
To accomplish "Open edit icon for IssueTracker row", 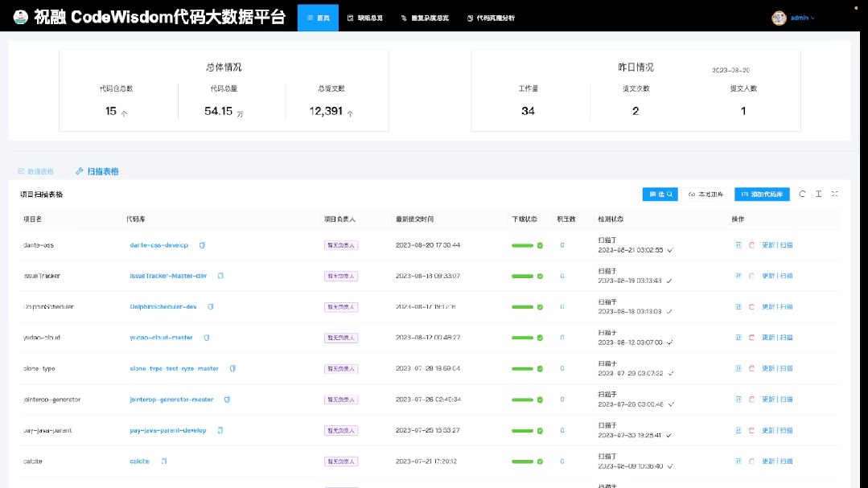I will point(738,276).
